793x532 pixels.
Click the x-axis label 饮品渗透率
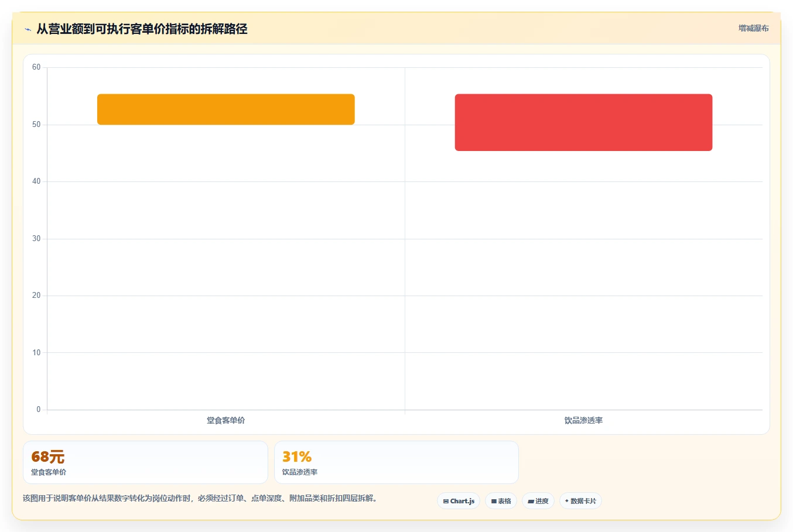click(x=583, y=420)
